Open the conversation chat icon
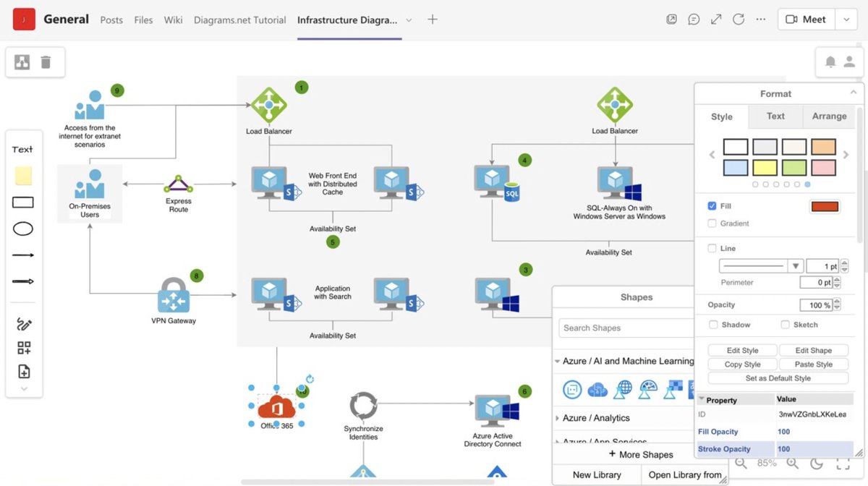Screen dimensions: 868x486 (694, 20)
